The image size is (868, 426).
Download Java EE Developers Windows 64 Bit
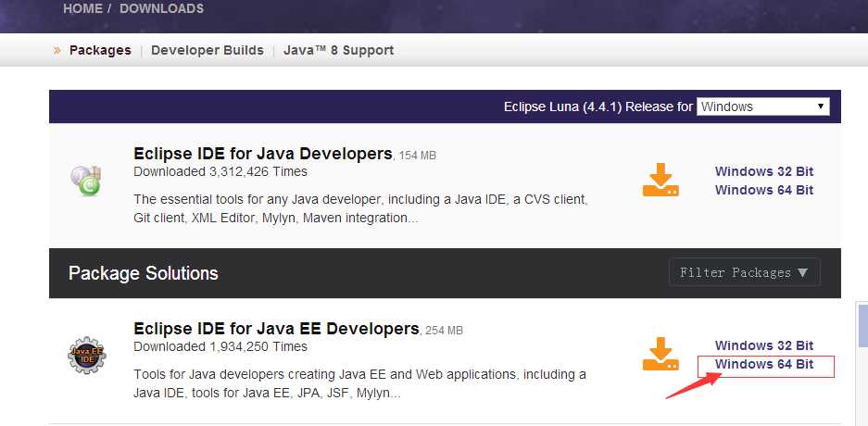[764, 364]
